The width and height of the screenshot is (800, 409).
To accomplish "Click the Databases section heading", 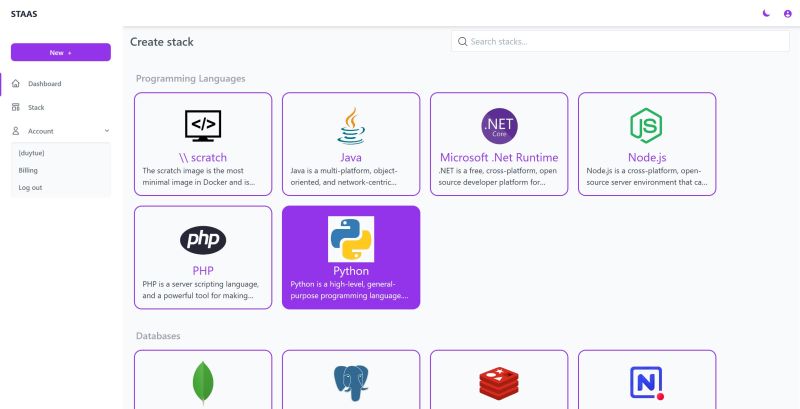I will click(158, 336).
